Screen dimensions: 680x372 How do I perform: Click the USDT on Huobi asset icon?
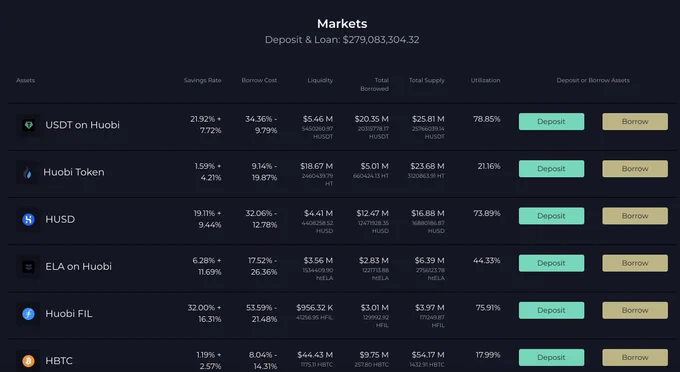pos(29,125)
